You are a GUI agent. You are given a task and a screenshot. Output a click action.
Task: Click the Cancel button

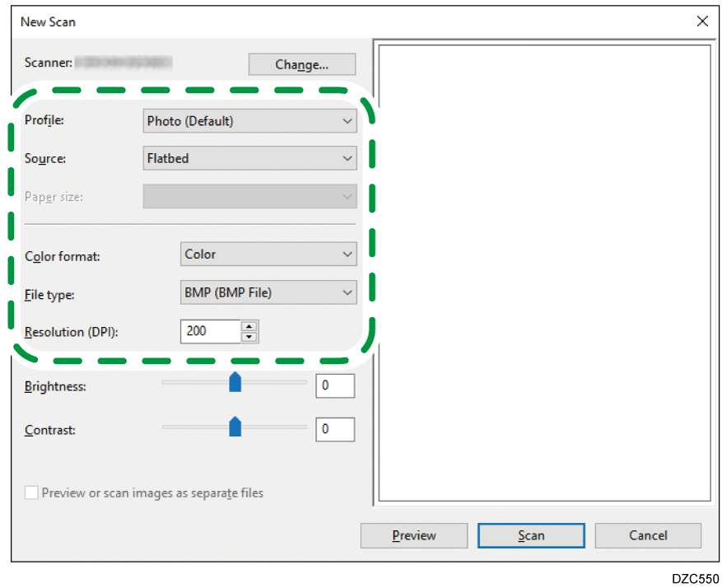647,535
